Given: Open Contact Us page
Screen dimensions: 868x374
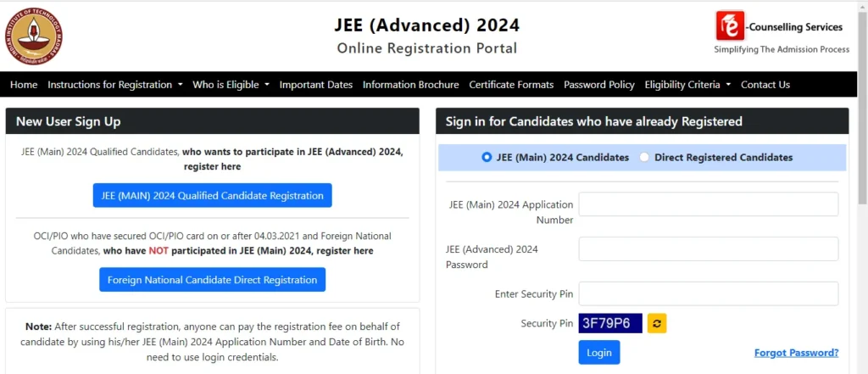Looking at the screenshot, I should [765, 85].
